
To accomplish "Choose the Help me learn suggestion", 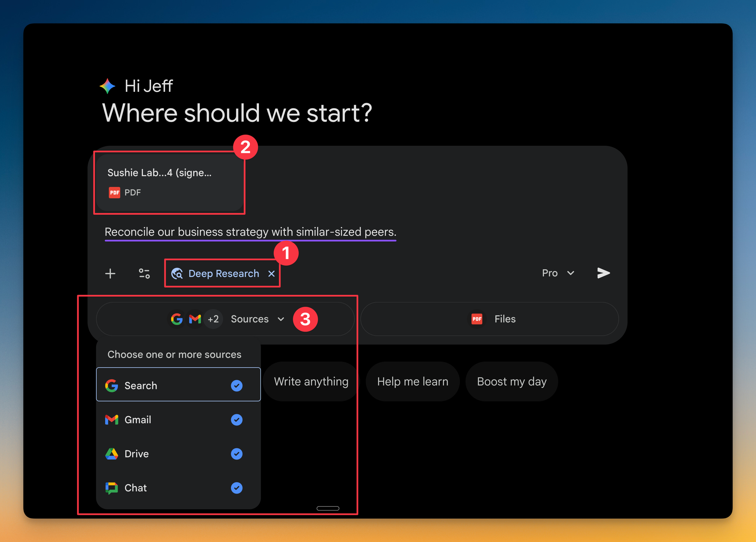I will [x=412, y=381].
